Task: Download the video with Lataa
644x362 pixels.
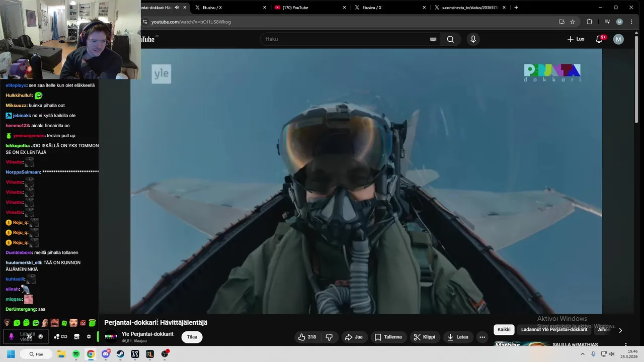Action: click(458, 337)
